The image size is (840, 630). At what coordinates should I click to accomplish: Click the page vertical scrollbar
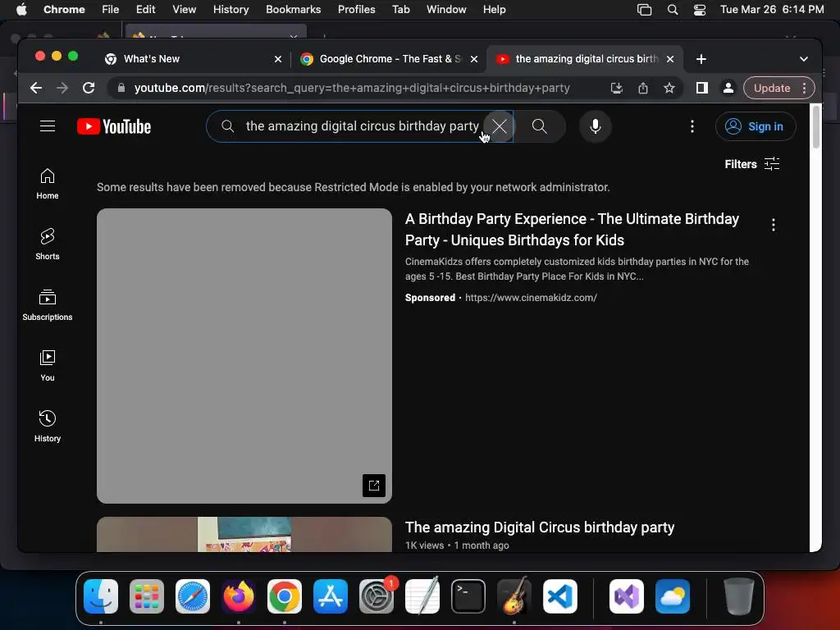815,127
